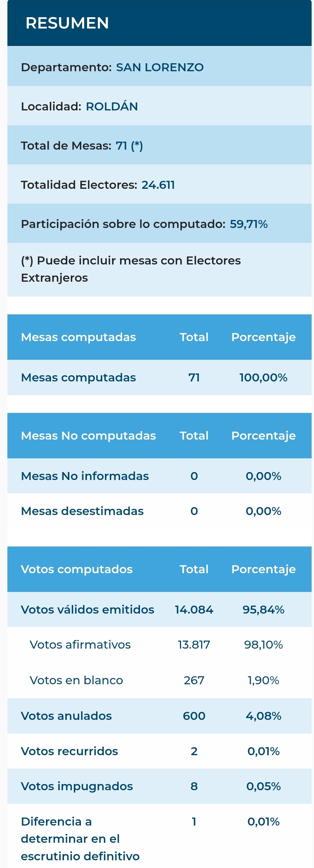Click Totalidad Electores value 24.611
This screenshot has width=314, height=868.
tap(158, 185)
